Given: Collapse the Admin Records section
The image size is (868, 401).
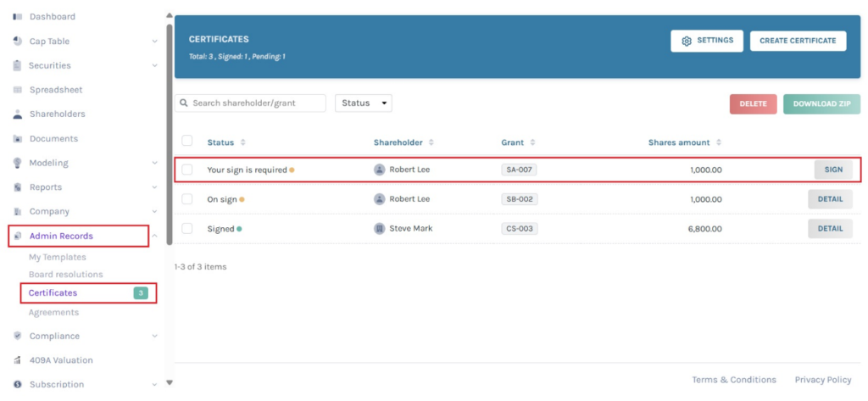Looking at the screenshot, I should pos(154,237).
